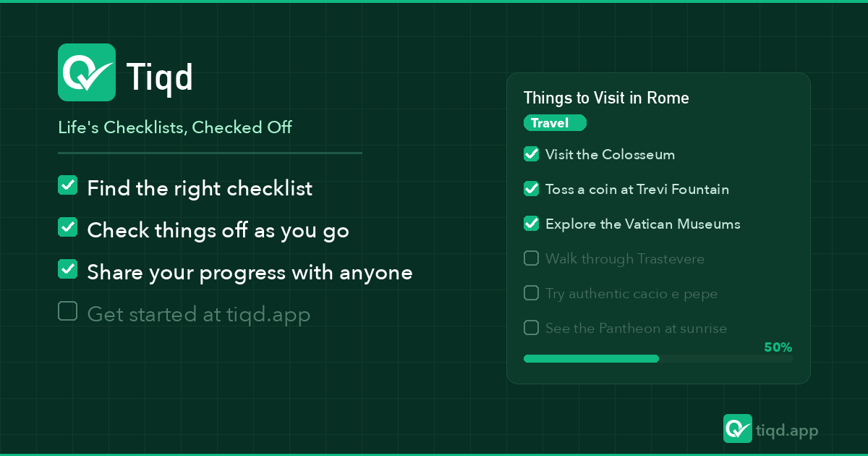868x456 pixels.
Task: Click the 50% progress label
Action: click(778, 347)
